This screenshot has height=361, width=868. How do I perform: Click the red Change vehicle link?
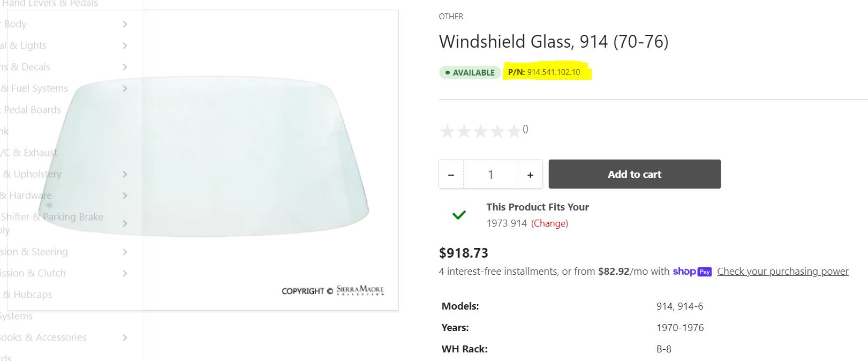point(549,223)
